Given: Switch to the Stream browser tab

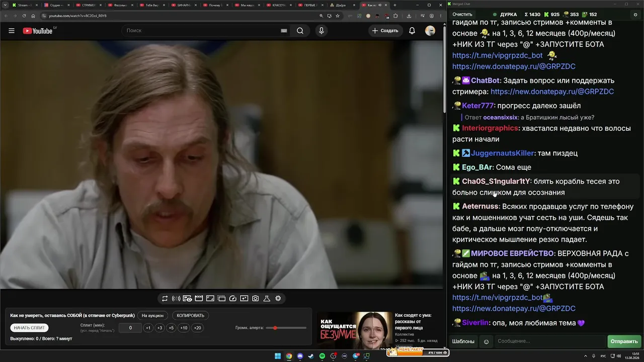Looking at the screenshot, I should tap(24, 5).
